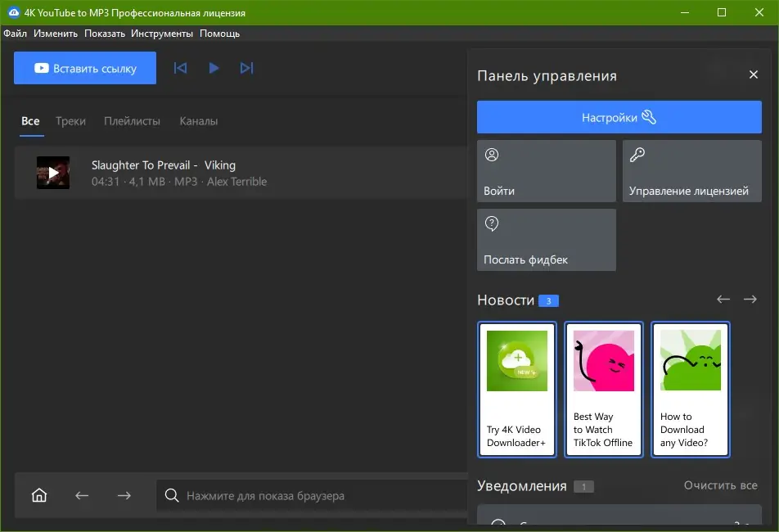Image resolution: width=779 pixels, height=532 pixels.
Task: Open the Показать menu
Action: (105, 34)
